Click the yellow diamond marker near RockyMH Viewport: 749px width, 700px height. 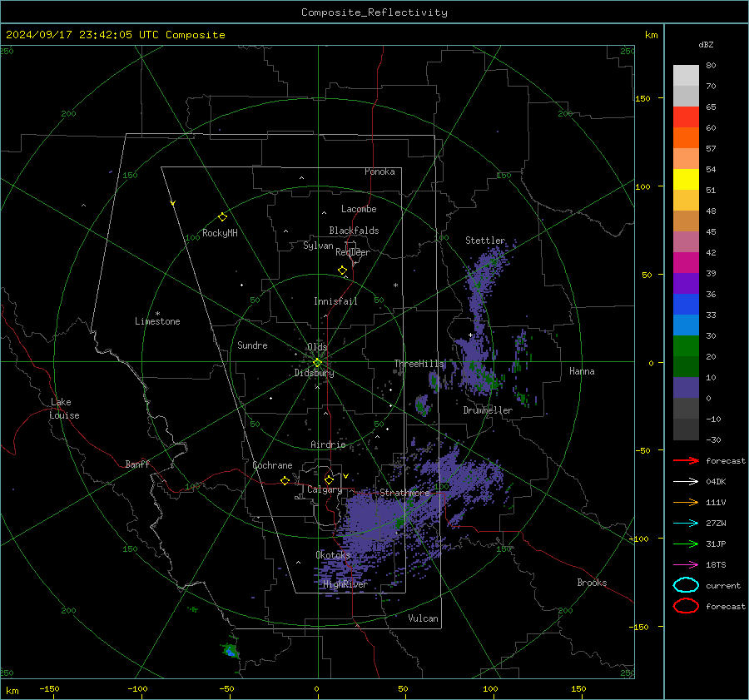point(222,217)
